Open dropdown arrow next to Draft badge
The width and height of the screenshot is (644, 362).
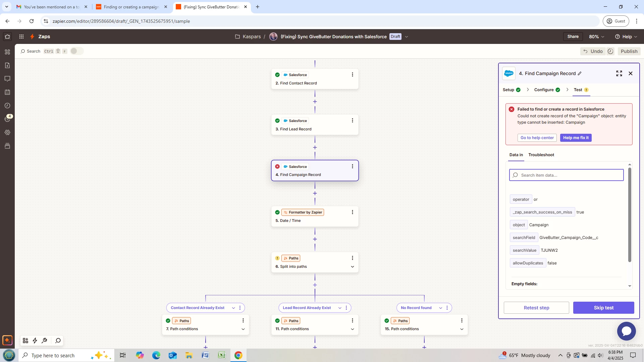click(407, 37)
